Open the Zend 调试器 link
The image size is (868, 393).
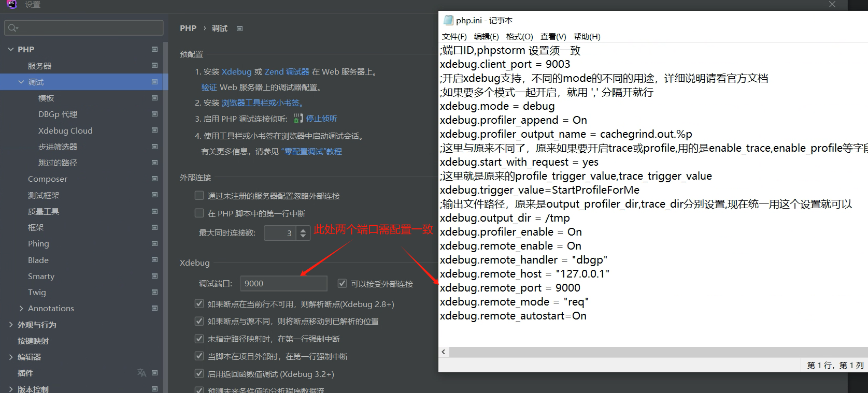point(287,71)
